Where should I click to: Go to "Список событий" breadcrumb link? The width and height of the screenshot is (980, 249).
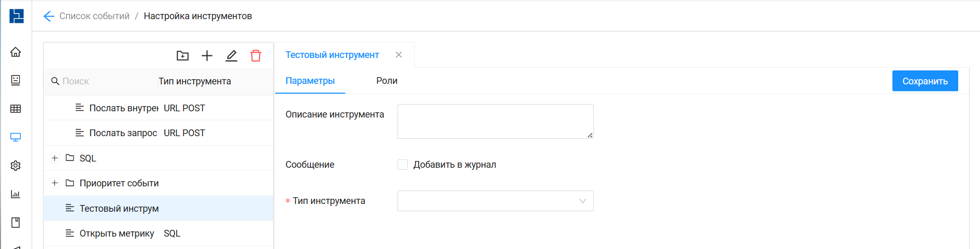click(x=94, y=17)
